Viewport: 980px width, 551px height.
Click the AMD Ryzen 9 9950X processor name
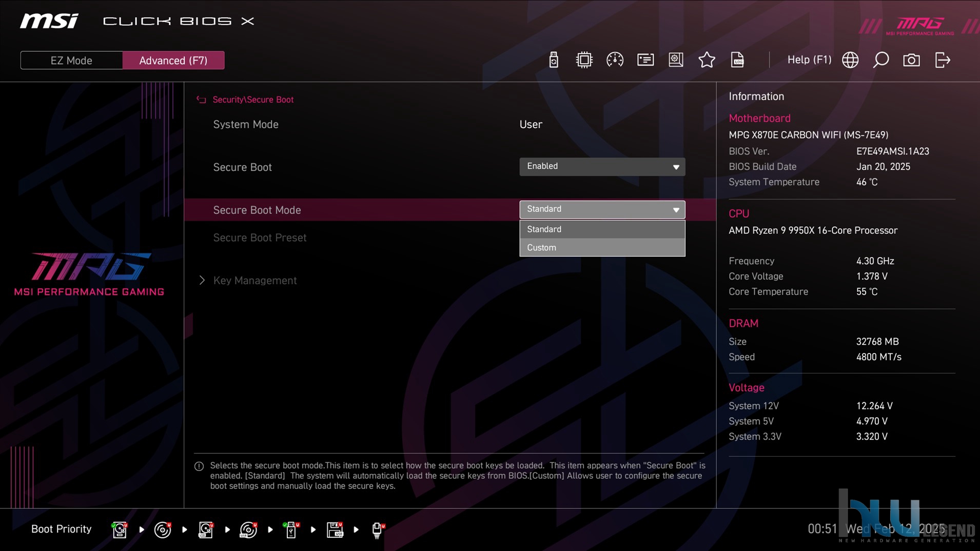click(x=813, y=230)
